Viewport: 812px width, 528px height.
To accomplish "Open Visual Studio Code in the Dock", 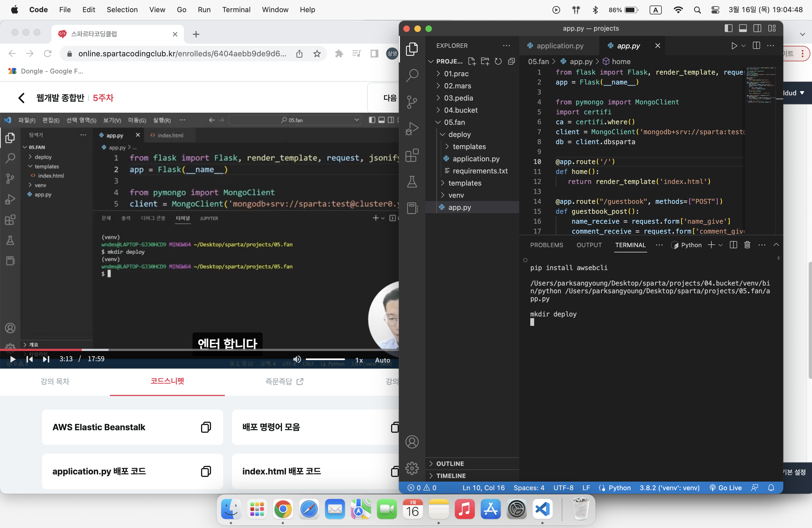I will [542, 509].
